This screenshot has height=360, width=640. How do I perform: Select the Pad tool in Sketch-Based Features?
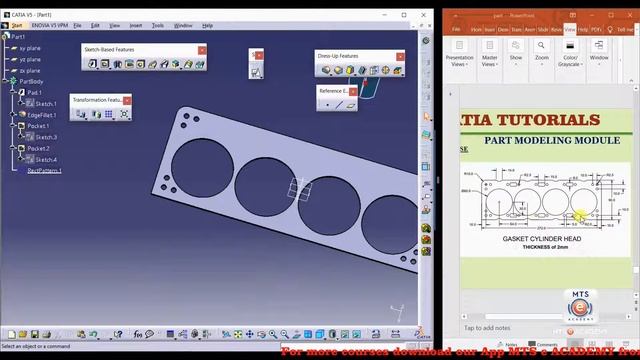point(93,64)
